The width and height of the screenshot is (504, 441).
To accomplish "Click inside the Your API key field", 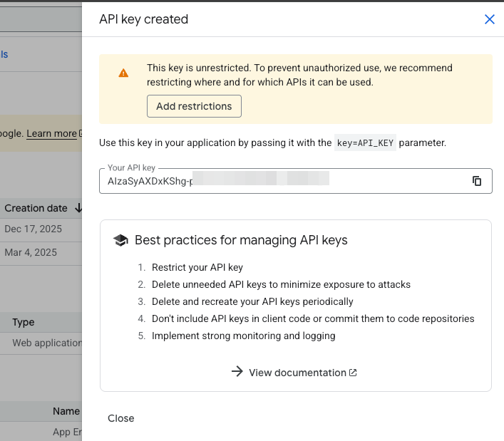I will click(285, 181).
